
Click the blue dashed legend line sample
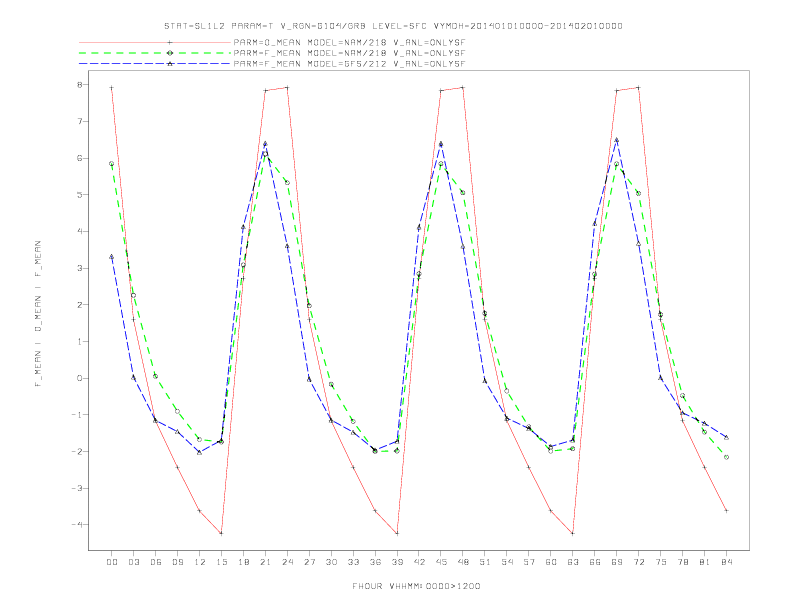(x=155, y=64)
